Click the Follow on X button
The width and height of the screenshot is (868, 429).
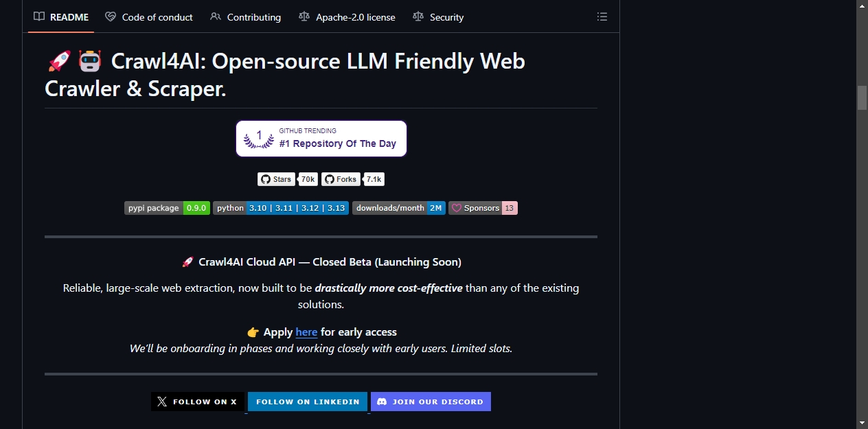pos(198,402)
